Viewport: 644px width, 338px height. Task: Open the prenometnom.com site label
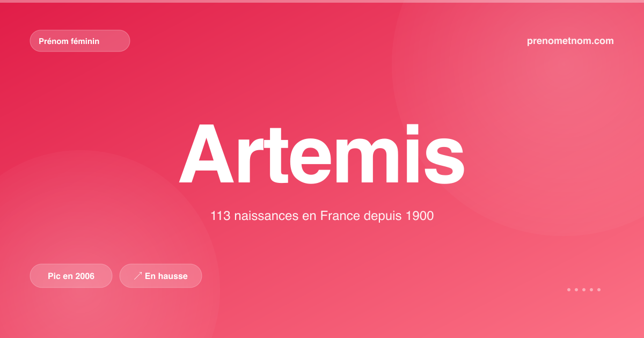[x=570, y=41]
